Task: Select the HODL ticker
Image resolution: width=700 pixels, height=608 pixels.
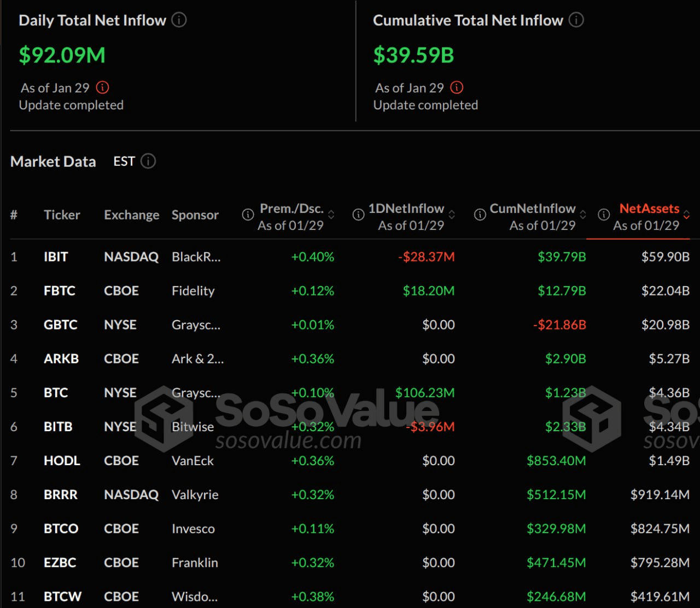Action: 62,460
